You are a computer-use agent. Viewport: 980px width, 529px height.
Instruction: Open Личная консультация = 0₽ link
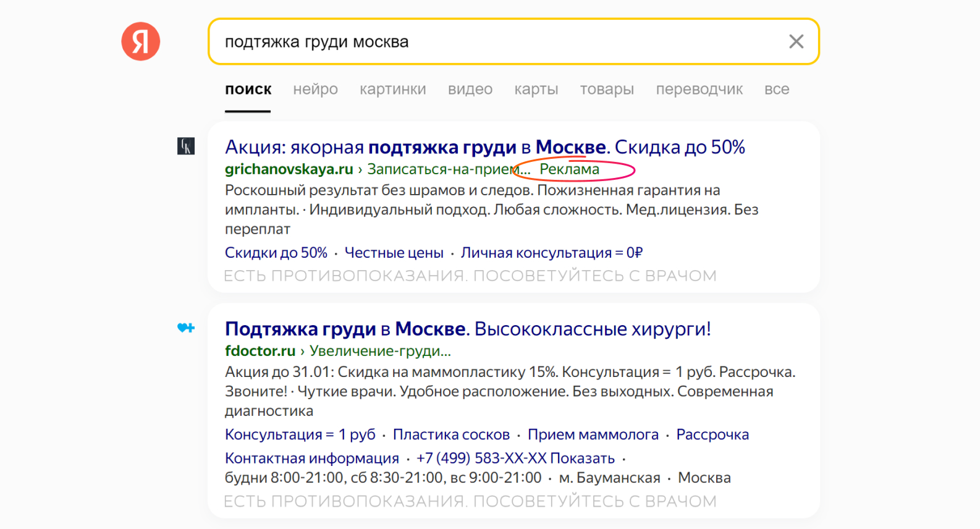(551, 253)
